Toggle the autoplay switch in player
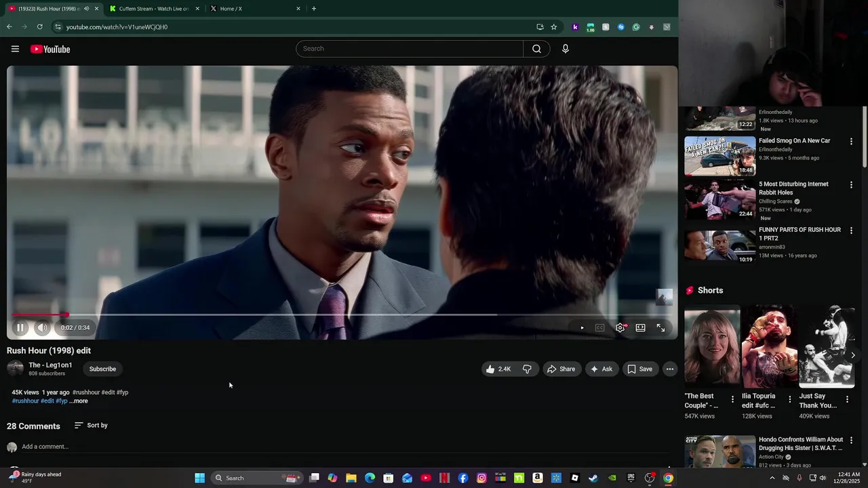 click(581, 328)
